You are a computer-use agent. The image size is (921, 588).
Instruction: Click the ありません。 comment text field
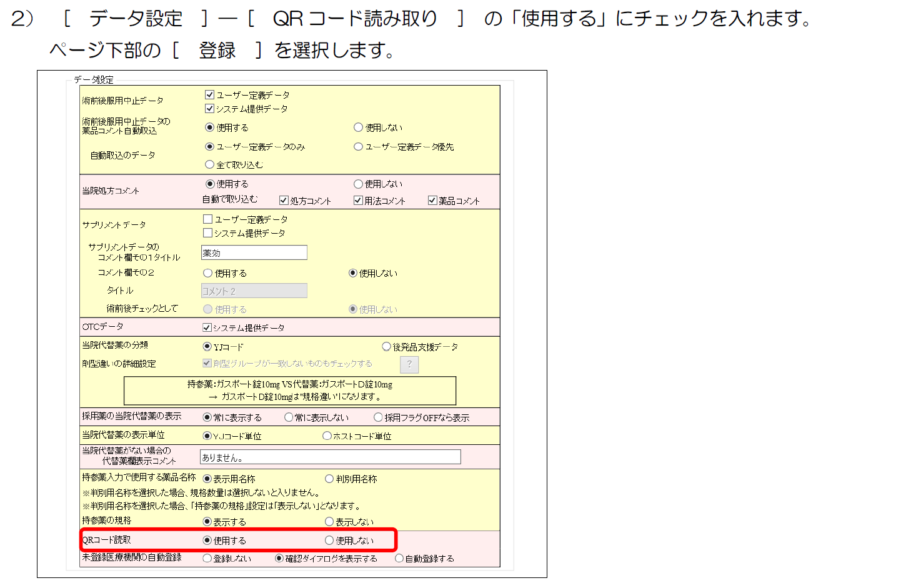[330, 457]
